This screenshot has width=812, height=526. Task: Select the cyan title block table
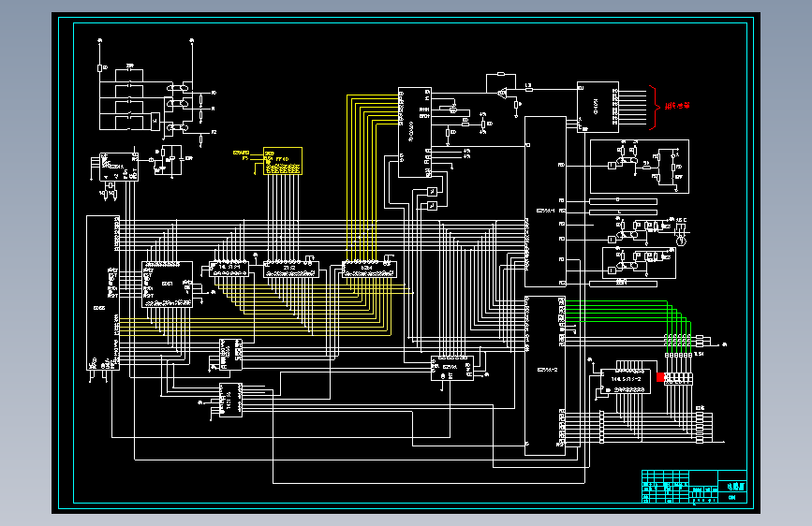point(694,486)
